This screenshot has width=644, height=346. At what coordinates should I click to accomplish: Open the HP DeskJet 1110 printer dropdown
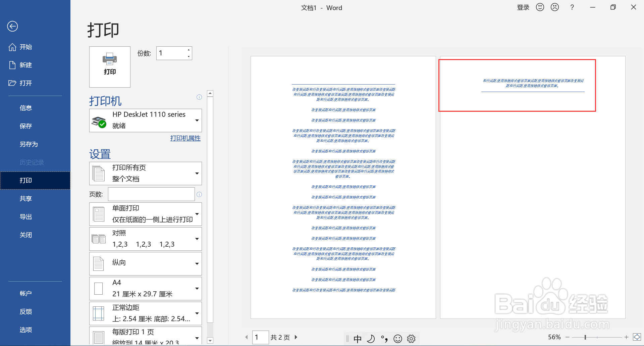[x=146, y=120]
